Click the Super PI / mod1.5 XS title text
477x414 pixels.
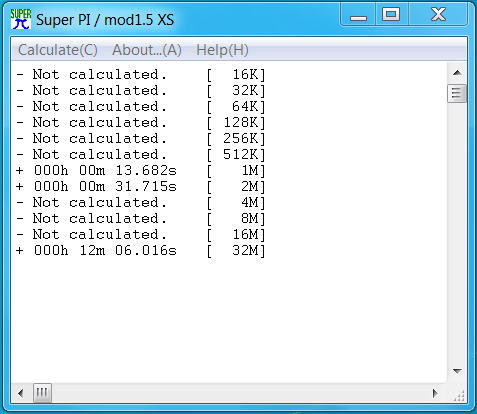point(105,20)
